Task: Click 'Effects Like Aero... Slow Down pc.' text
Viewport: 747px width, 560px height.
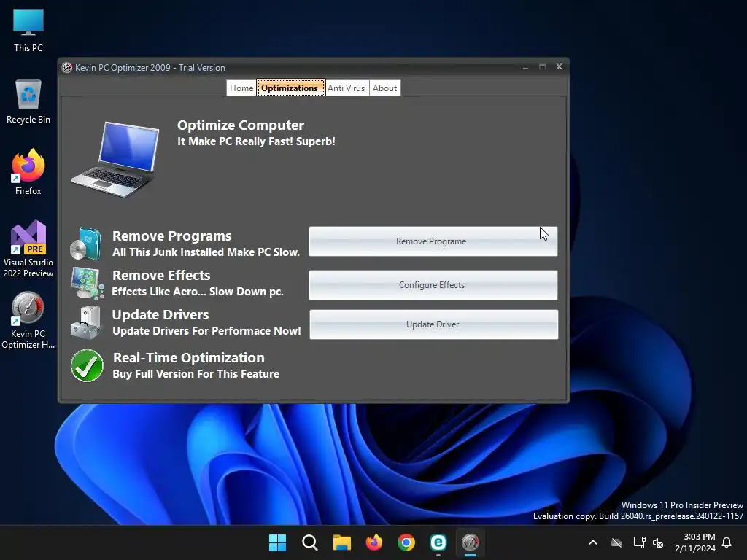Action: tap(198, 292)
